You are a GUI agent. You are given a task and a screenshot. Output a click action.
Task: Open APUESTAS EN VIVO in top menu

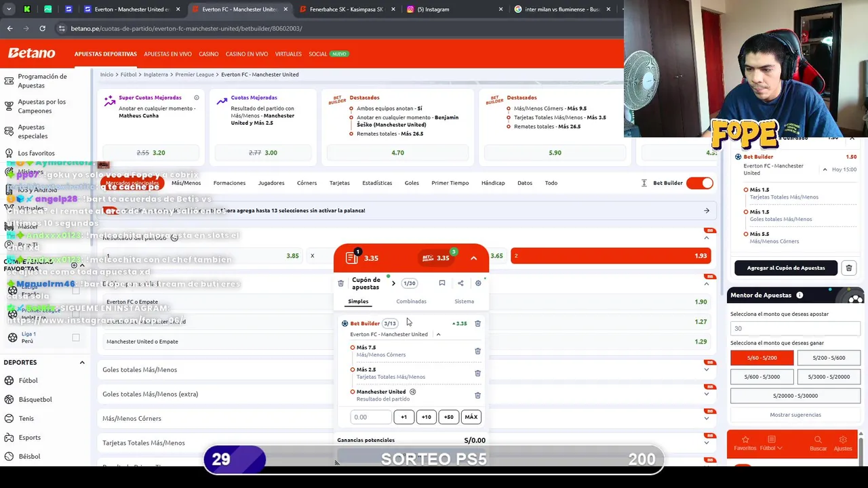[167, 54]
